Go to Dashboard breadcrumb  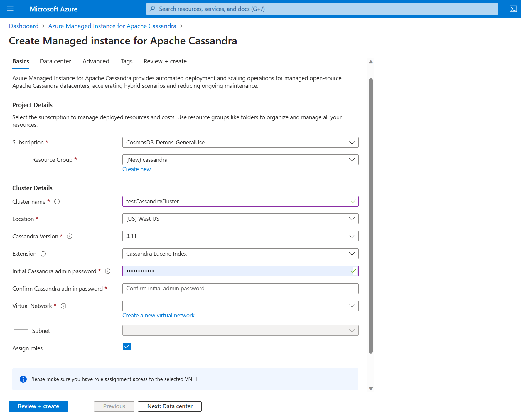tap(24, 26)
